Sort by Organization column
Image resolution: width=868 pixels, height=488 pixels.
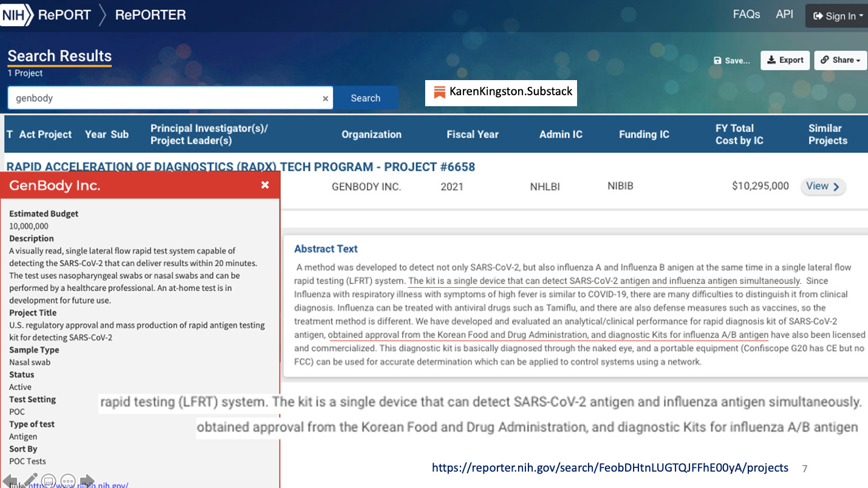point(371,135)
